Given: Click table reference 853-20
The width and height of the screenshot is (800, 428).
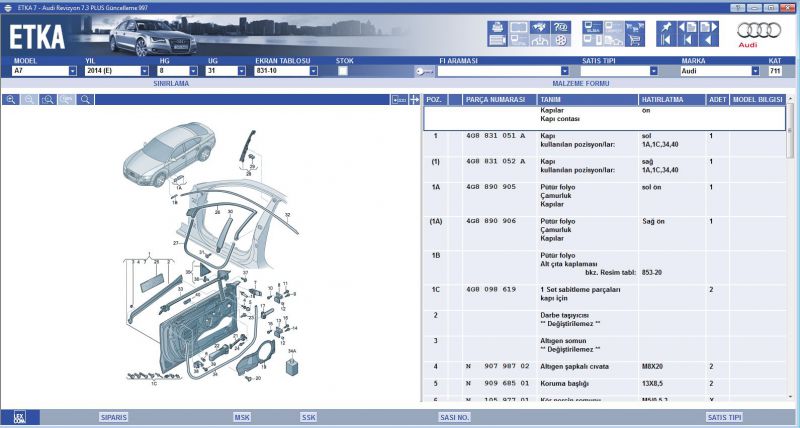Looking at the screenshot, I should (652, 272).
